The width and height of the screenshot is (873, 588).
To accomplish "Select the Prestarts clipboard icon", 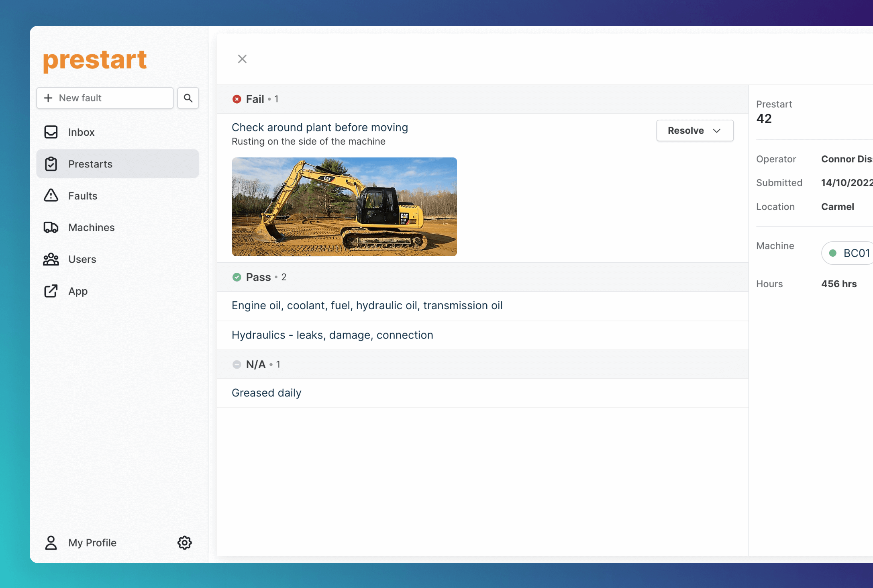I will pyautogui.click(x=51, y=164).
